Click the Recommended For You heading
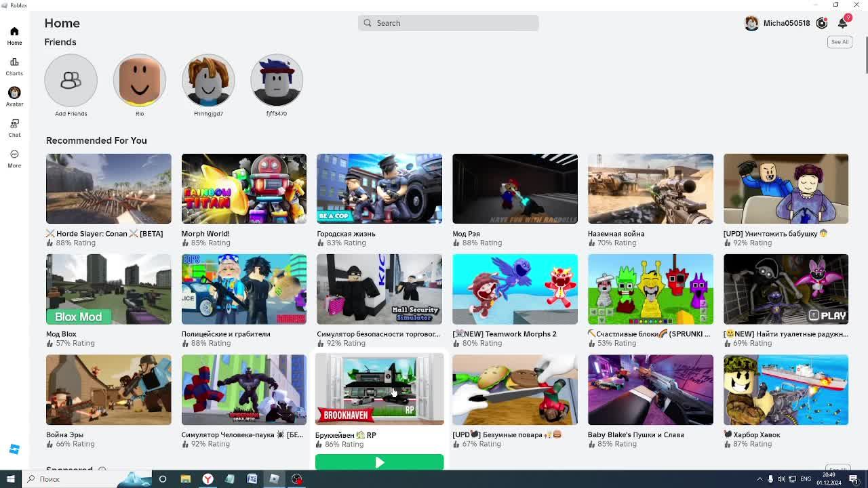 [x=96, y=140]
